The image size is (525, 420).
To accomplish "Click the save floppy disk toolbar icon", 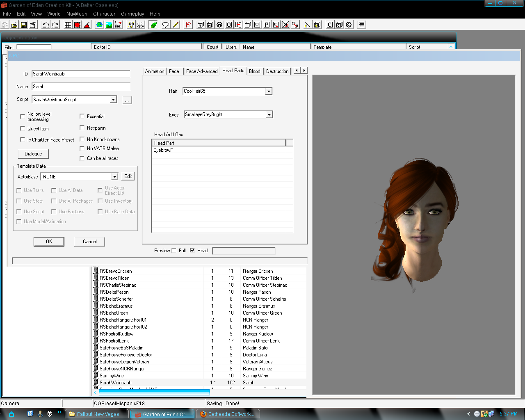I will point(24,25).
